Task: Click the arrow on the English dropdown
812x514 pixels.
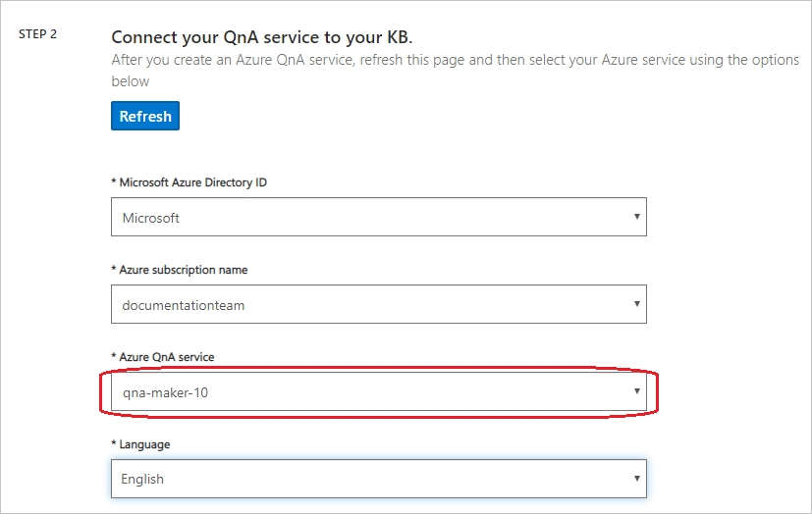Action: click(x=637, y=479)
